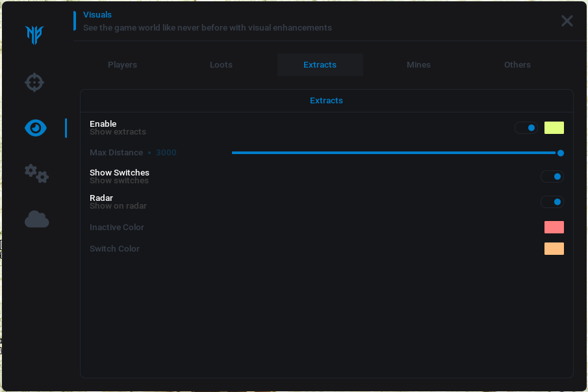The height and width of the screenshot is (392, 588).
Task: Click the Max Distance slider handle
Action: pyautogui.click(x=560, y=153)
